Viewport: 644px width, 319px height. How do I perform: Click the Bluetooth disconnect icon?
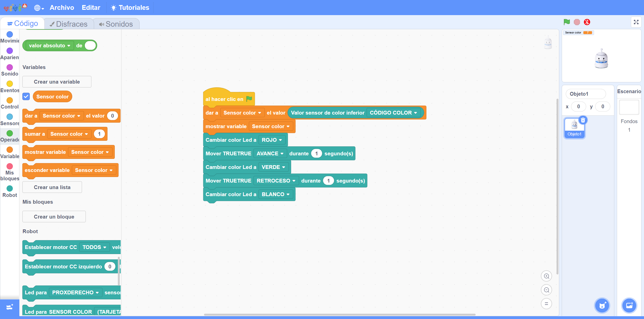(x=587, y=22)
